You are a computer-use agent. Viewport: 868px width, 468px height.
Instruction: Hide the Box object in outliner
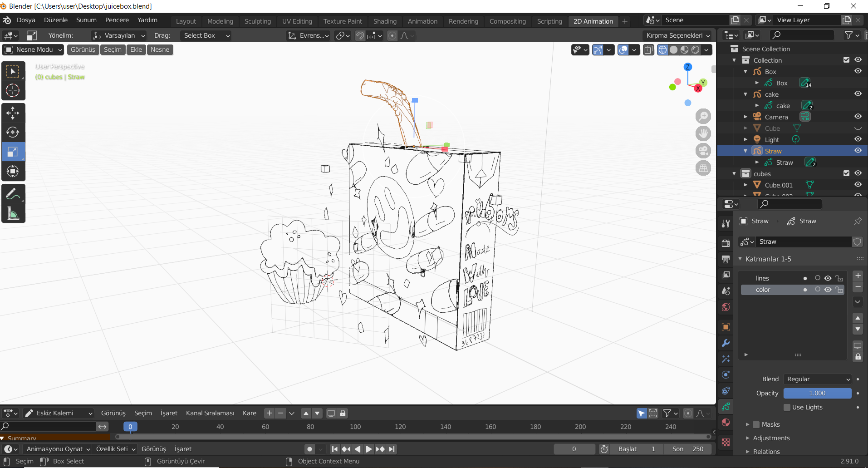(858, 71)
